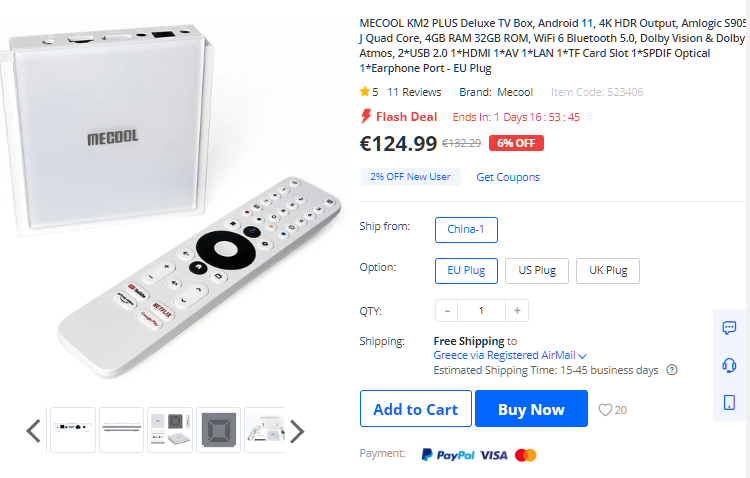Open the live chat message icon
Viewport: 750px width, 478px height.
(729, 328)
